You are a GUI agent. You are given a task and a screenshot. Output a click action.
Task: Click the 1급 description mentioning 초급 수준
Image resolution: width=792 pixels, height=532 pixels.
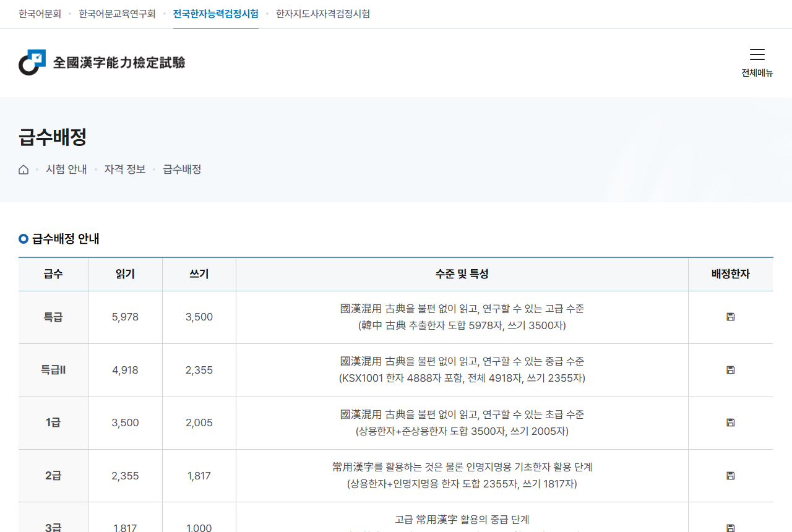[x=462, y=423]
